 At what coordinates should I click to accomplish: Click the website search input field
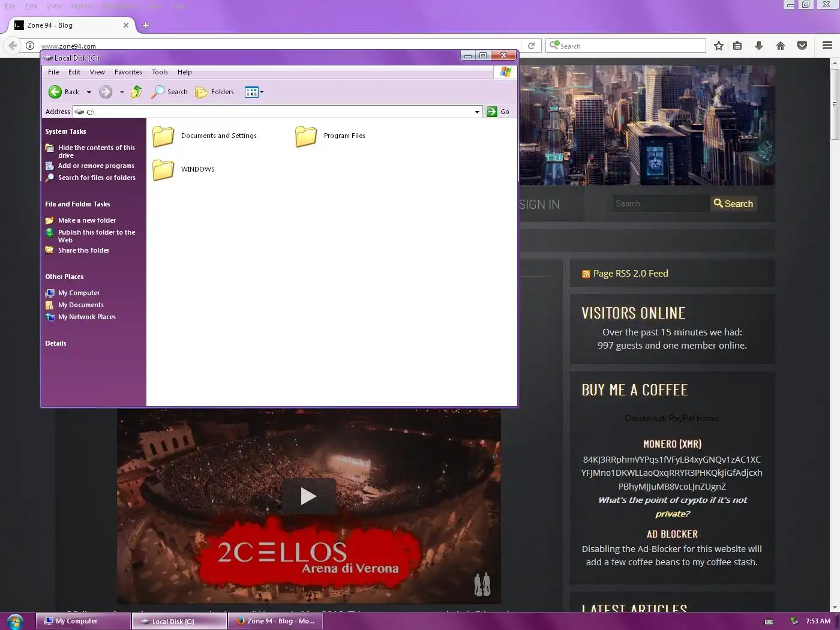point(661,204)
